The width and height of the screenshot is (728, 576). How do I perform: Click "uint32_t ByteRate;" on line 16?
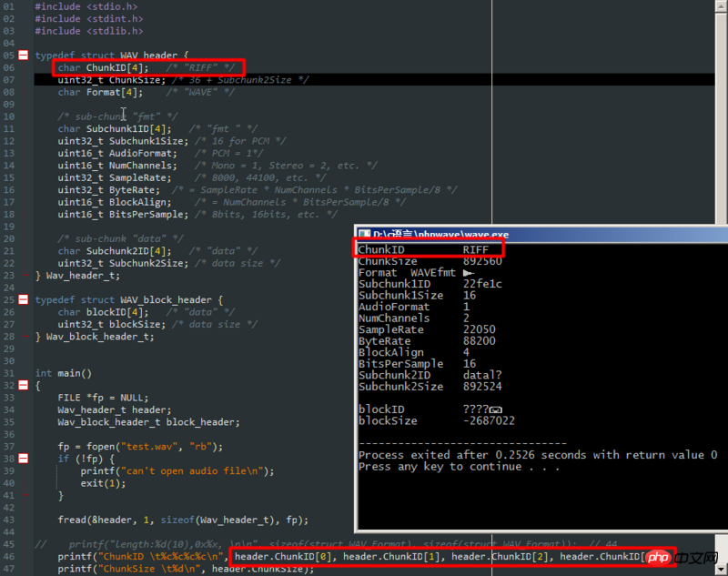(x=108, y=190)
